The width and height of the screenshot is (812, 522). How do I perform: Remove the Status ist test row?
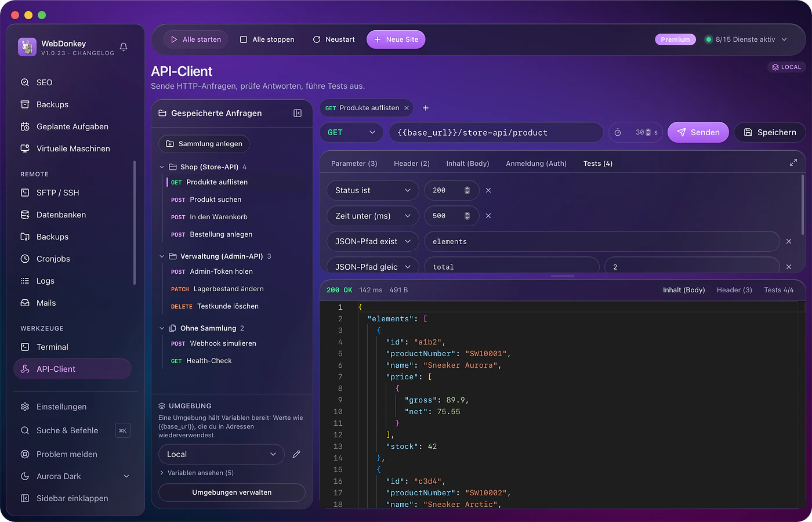click(x=488, y=190)
